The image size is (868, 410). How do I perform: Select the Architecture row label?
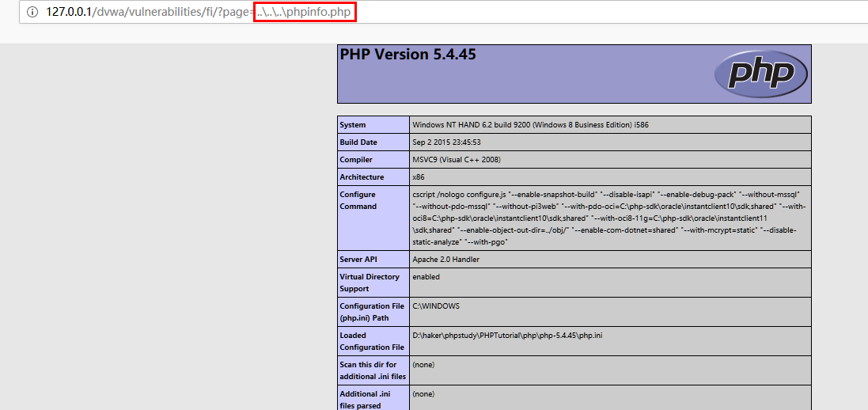tap(362, 177)
